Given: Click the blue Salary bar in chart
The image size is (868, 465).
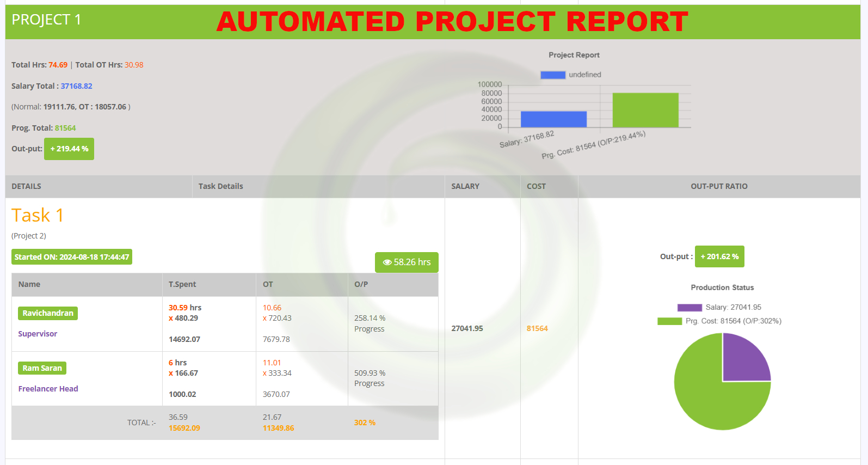Looking at the screenshot, I should pos(553,119).
